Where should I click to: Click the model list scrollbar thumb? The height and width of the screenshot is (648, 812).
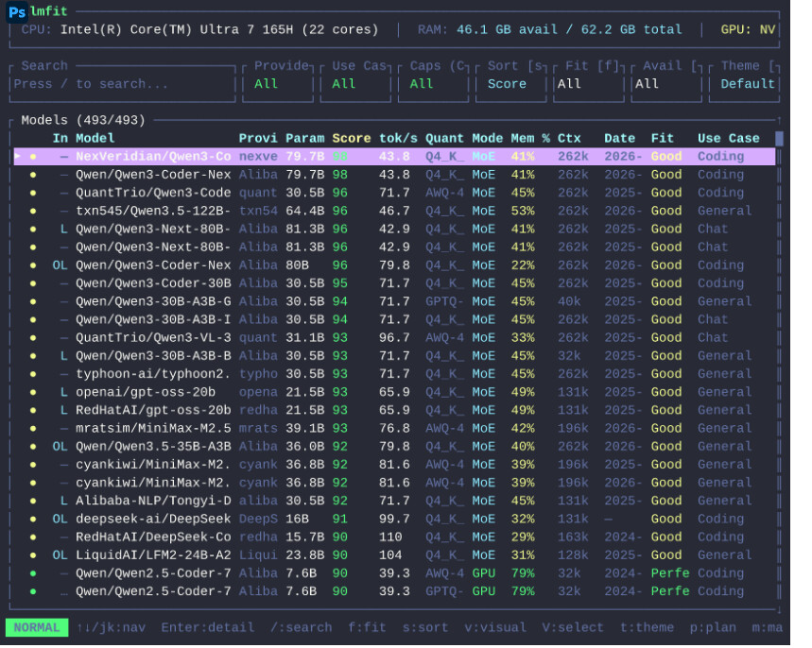[x=779, y=138]
